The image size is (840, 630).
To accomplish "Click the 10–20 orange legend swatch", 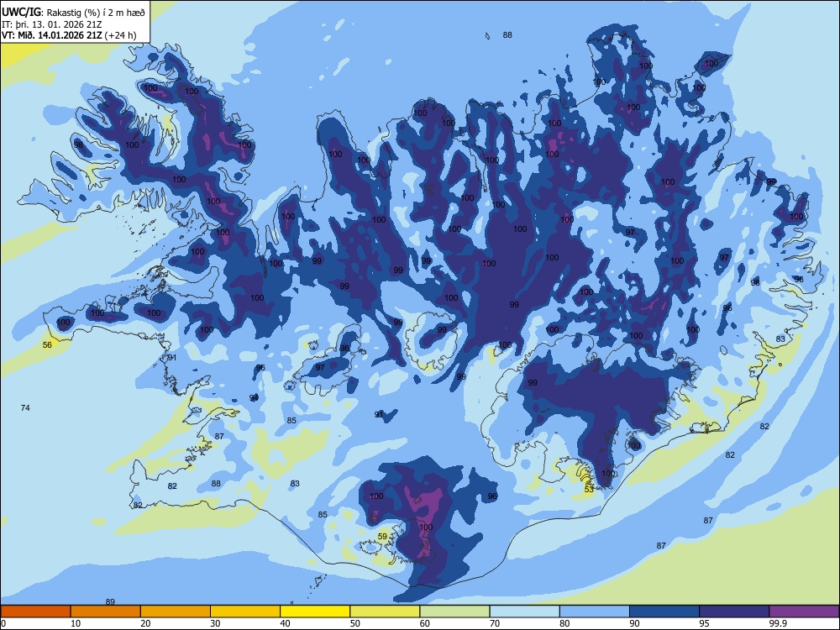I will click(106, 612).
